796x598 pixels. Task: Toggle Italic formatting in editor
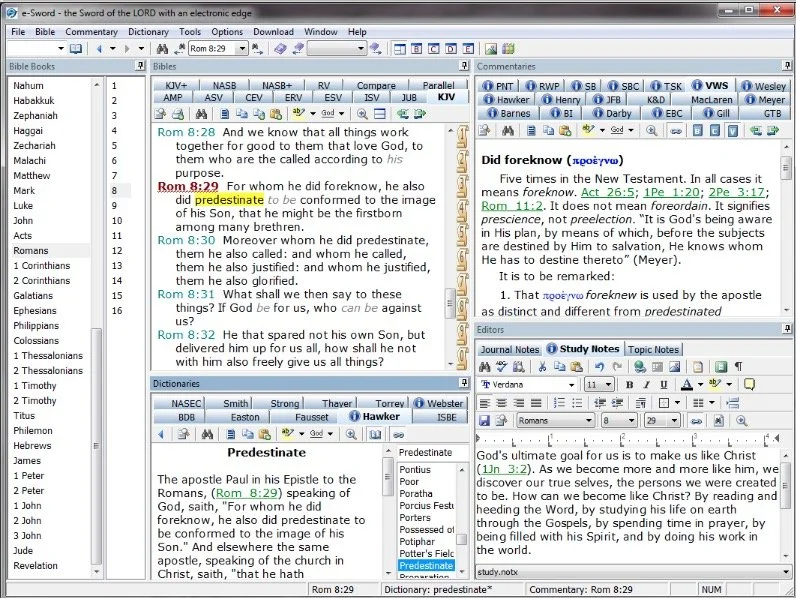point(646,385)
